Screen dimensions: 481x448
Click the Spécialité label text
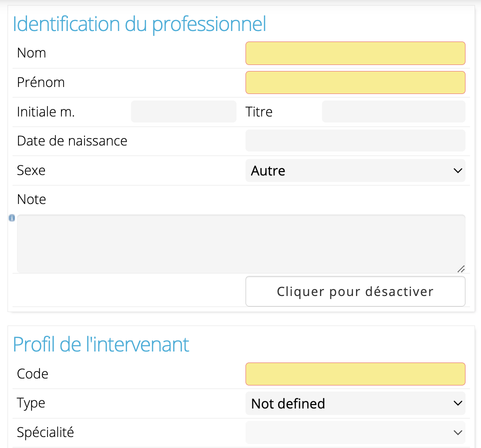pos(45,432)
